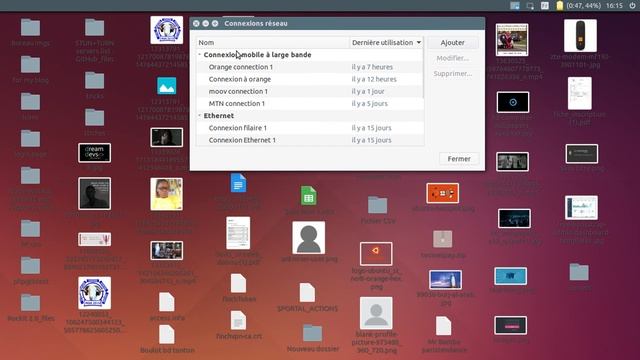Select the dark gray avatar png thumbnail
The width and height of the screenshot is (640, 360).
(309, 238)
